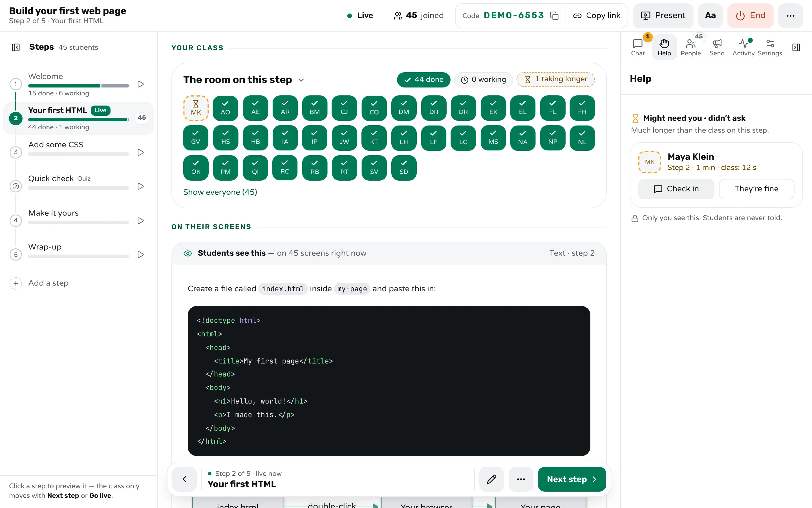Viewport: 812px width, 508px height.
Task: Advance with the Next step button
Action: tap(572, 479)
